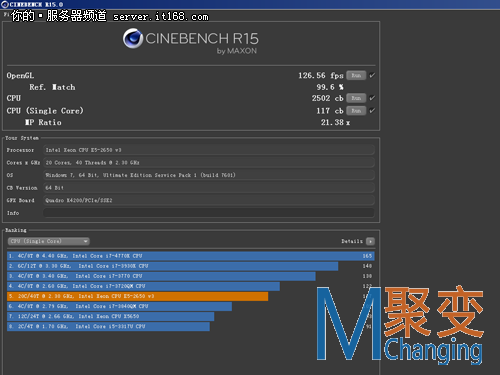Open the ranking type dropdown
The width and height of the screenshot is (500, 375).
49,241
